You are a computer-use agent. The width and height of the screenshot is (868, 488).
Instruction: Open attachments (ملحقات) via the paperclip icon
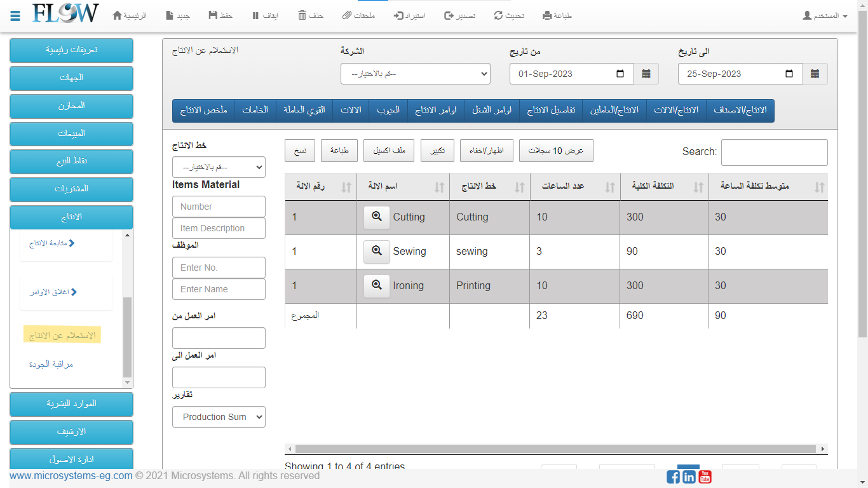point(346,15)
